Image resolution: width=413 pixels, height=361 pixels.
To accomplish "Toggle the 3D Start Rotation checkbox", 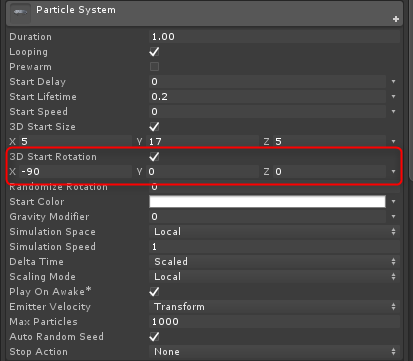I will click(x=154, y=157).
